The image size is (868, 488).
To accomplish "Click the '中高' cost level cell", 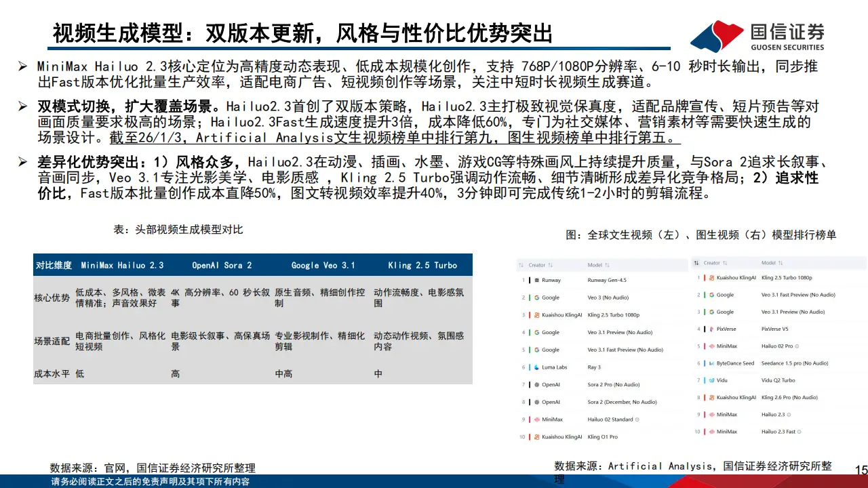I will tap(283, 373).
